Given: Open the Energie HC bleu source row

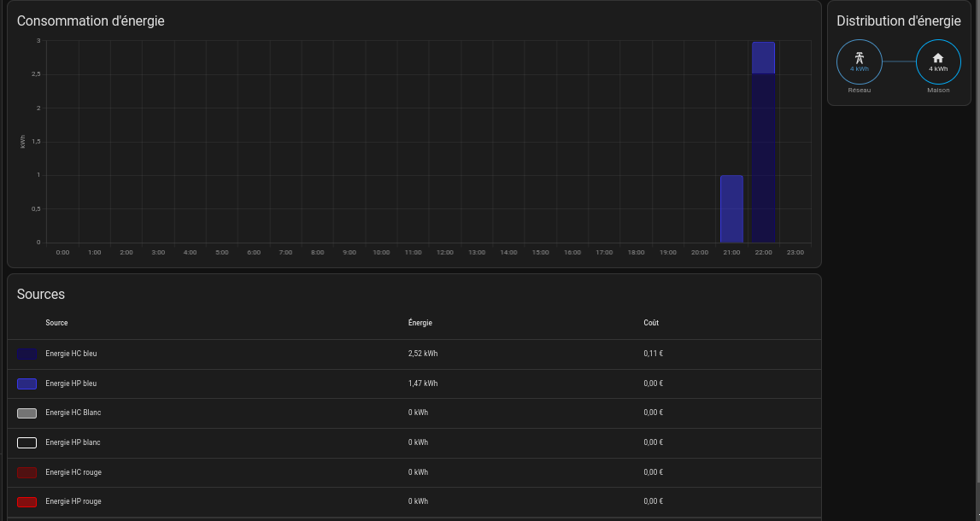Looking at the screenshot, I should coord(71,354).
